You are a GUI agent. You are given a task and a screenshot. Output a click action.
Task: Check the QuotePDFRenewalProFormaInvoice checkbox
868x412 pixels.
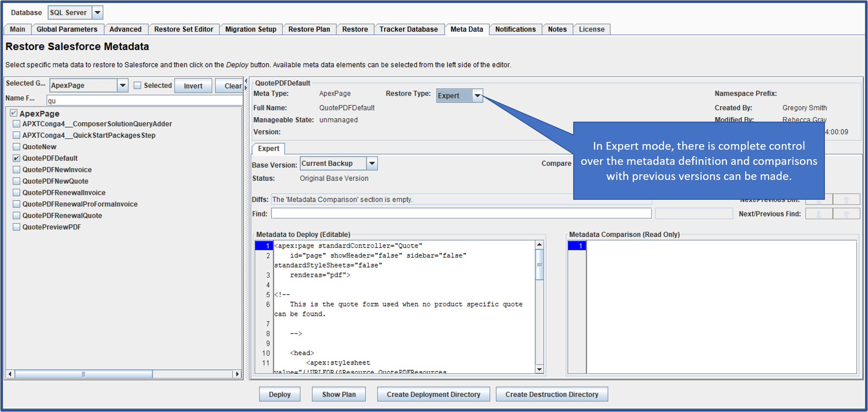coord(16,204)
